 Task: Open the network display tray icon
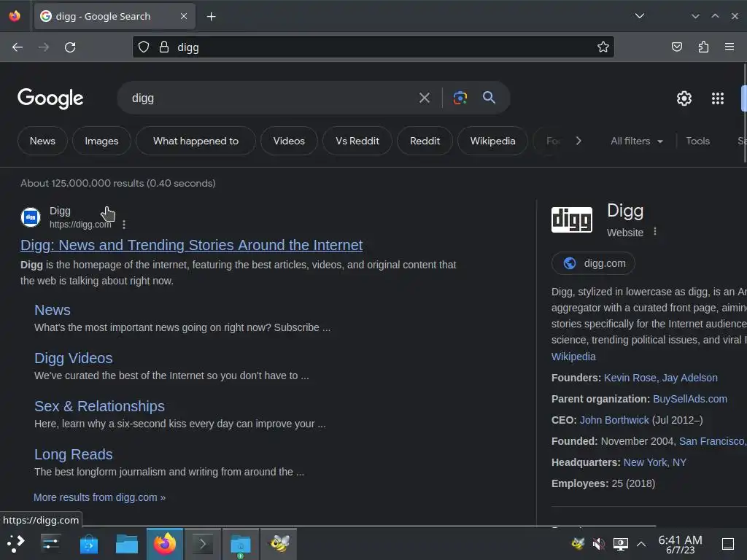[620, 543]
